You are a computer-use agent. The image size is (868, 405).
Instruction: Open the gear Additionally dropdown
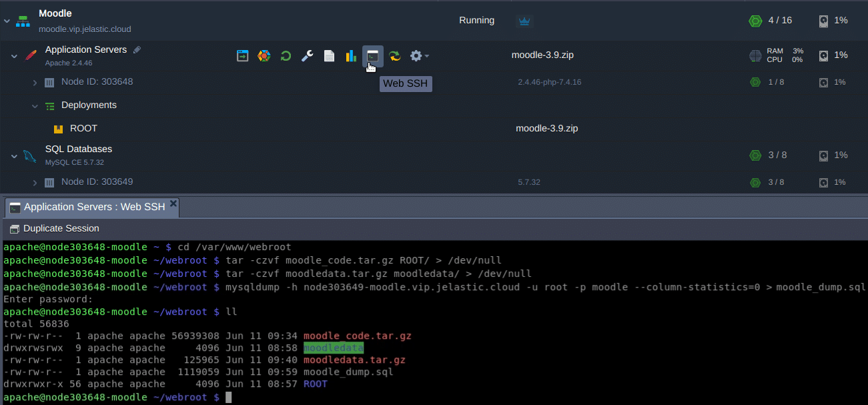(x=419, y=56)
